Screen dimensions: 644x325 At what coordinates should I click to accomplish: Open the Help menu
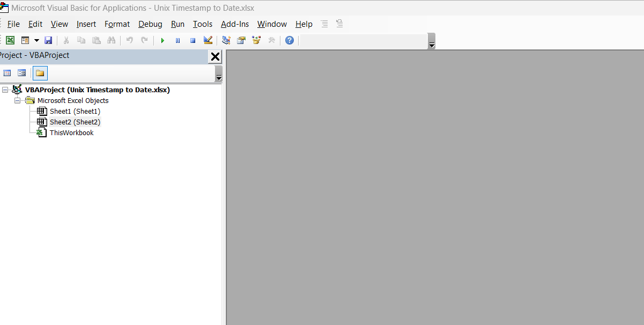pyautogui.click(x=304, y=24)
